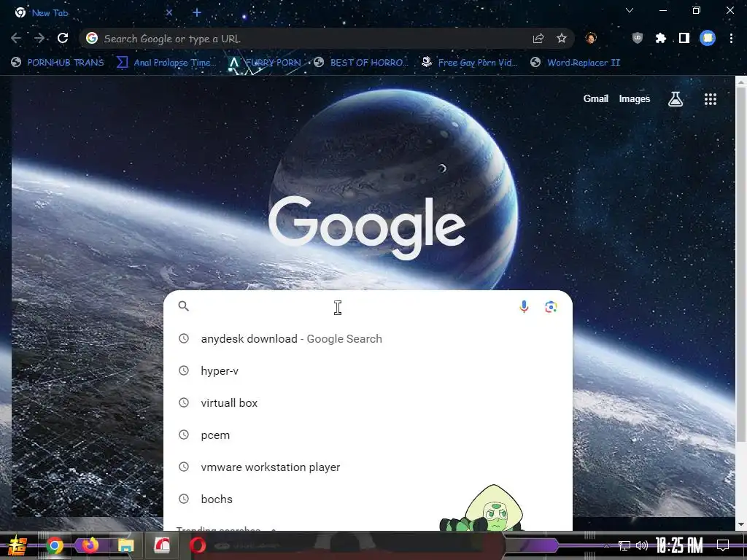Open the Extensions puzzle piece menu
This screenshot has height=560, width=747.
(661, 38)
